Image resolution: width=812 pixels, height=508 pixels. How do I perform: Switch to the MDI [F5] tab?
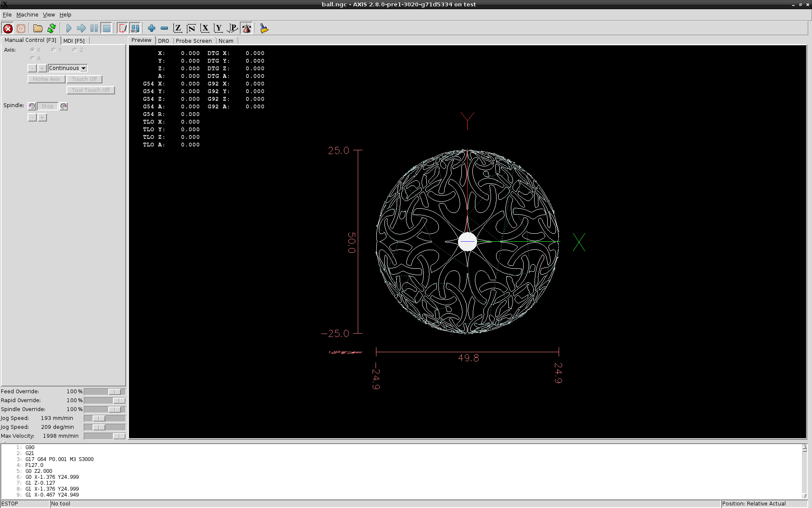click(x=74, y=41)
